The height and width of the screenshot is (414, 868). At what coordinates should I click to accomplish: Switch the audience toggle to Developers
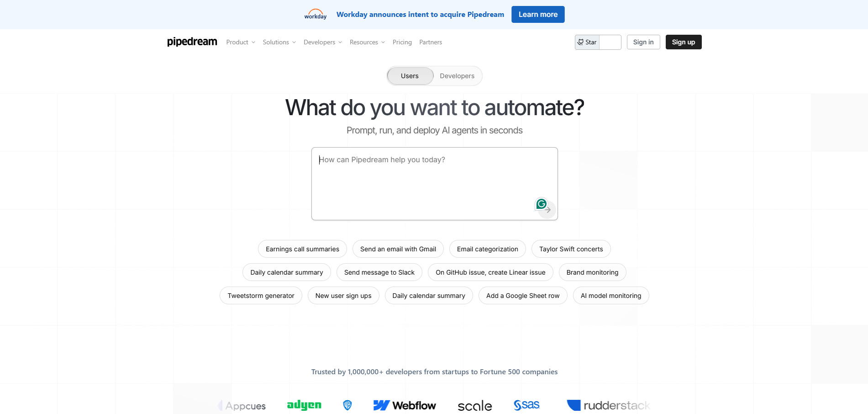pos(457,76)
